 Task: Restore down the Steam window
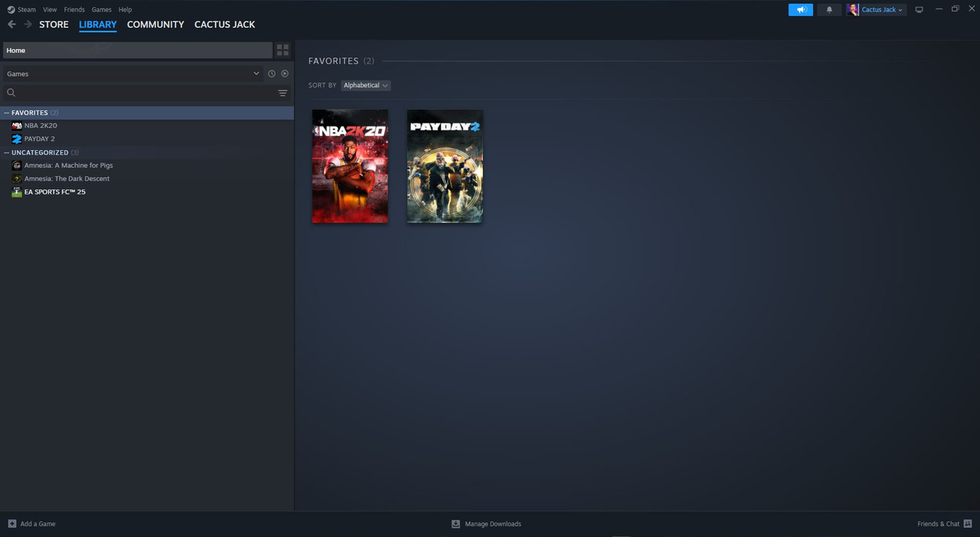[955, 9]
